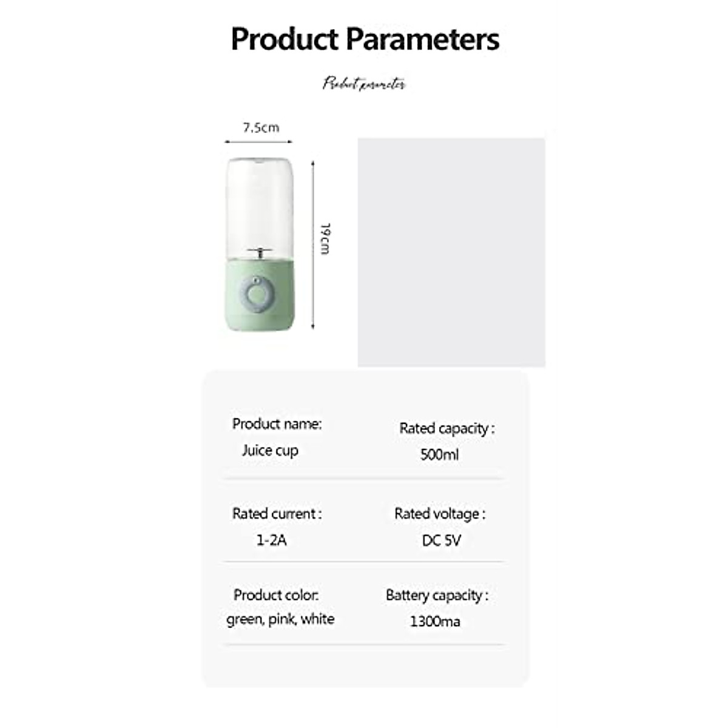The image size is (728, 728).
Task: Select the "Product name:" label
Action: point(277,424)
